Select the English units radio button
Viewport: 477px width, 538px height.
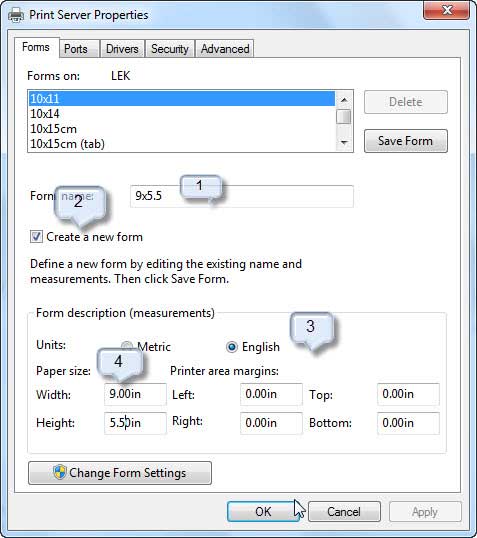(x=232, y=347)
